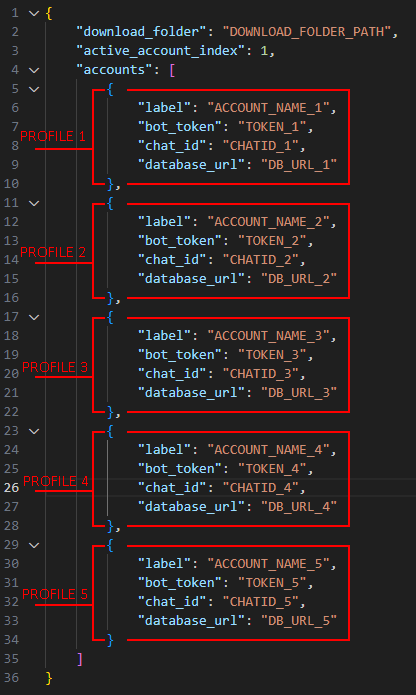This screenshot has height=695, width=416.
Task: Fold the third account block at line 17
Action: [x=34, y=317]
